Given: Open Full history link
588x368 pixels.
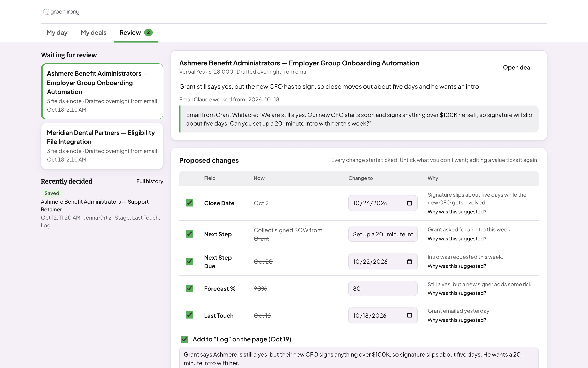Looking at the screenshot, I should (150, 181).
